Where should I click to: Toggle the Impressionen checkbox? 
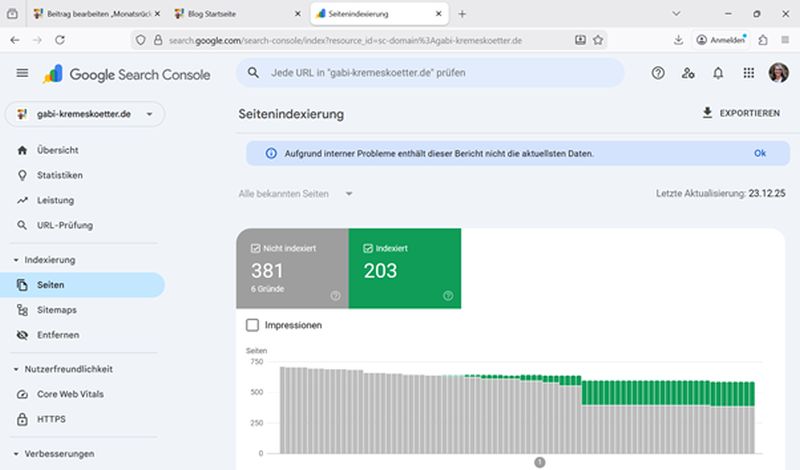pyautogui.click(x=252, y=325)
